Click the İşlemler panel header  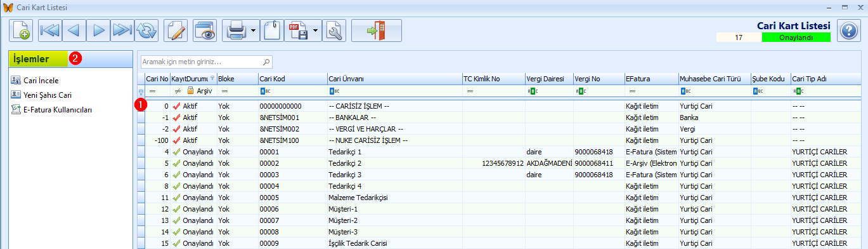tap(70, 59)
